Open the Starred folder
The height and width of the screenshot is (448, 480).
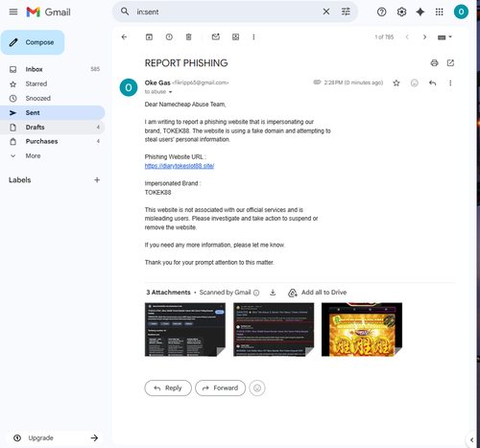click(53, 83)
